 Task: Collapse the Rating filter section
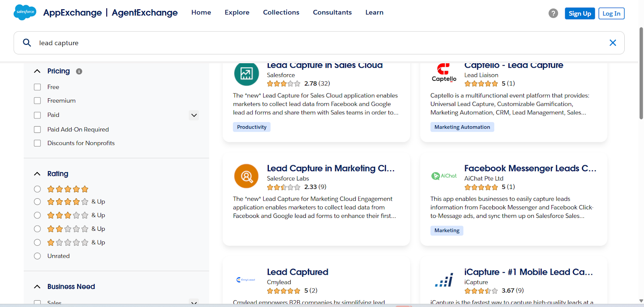(37, 174)
